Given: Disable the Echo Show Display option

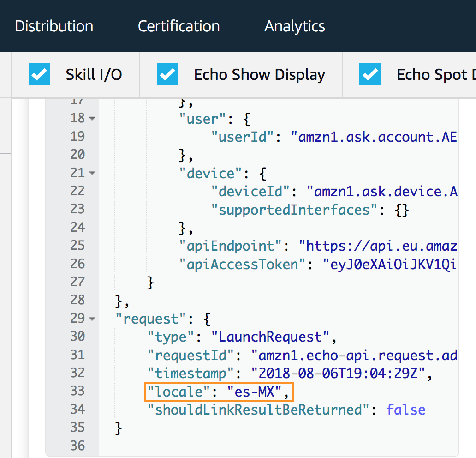Looking at the screenshot, I should [167, 74].
